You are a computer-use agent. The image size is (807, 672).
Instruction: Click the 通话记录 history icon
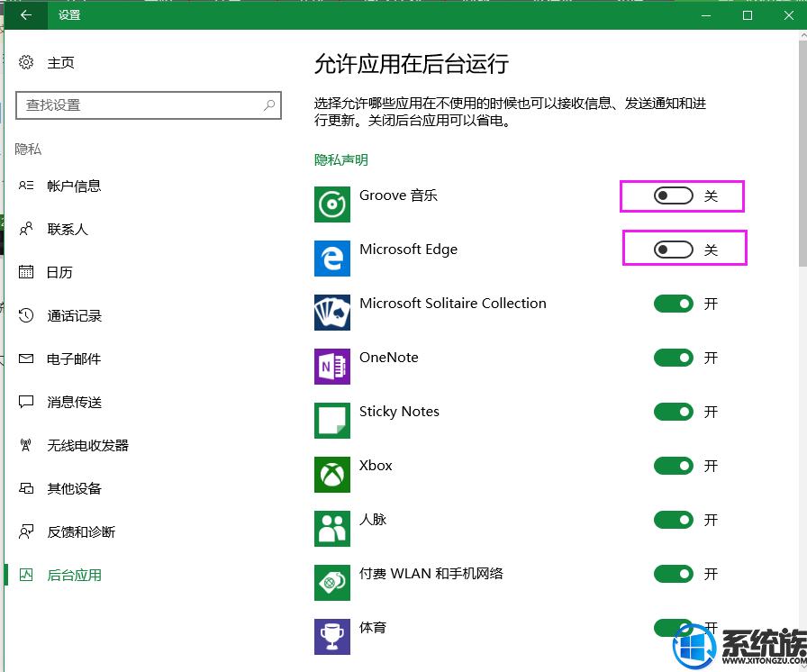pos(26,315)
